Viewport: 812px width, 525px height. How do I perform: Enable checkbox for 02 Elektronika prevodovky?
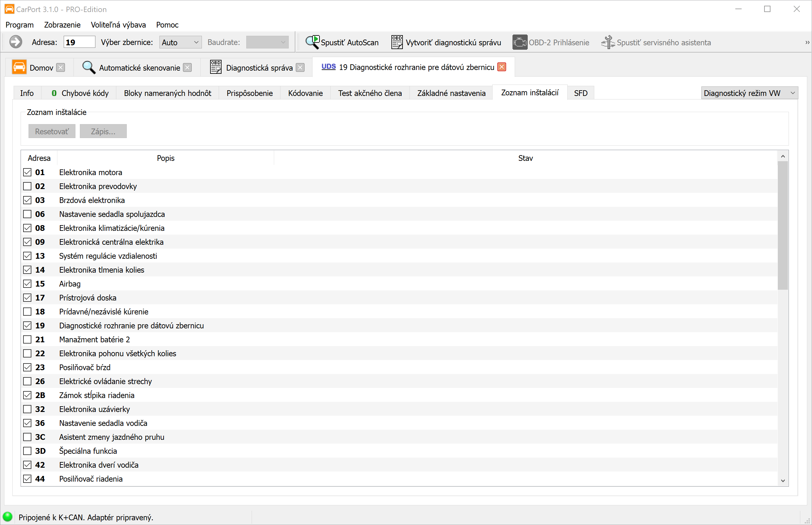pos(27,186)
